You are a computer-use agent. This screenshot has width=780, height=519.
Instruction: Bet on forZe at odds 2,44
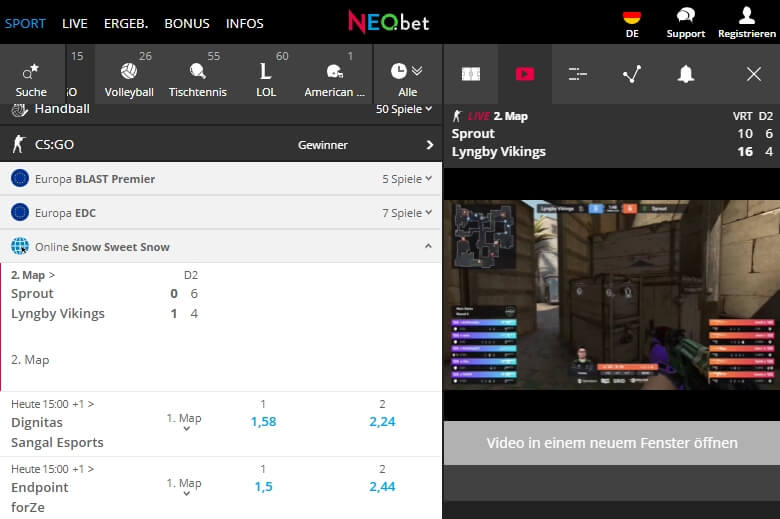(382, 487)
